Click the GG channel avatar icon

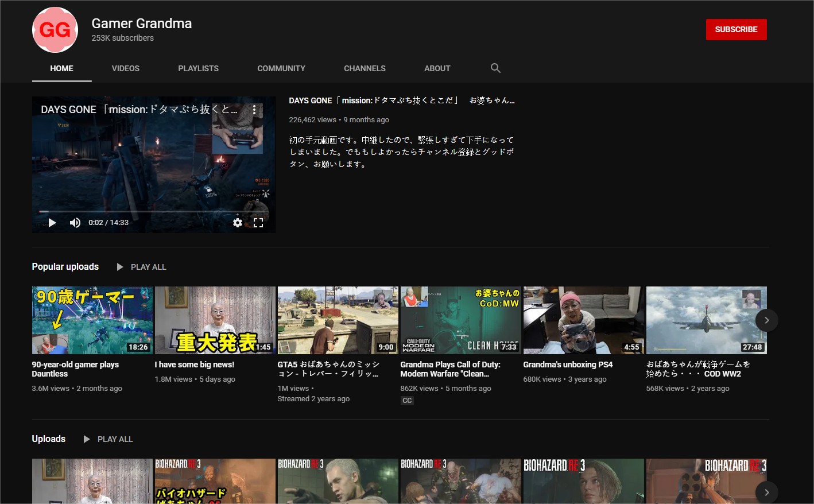pos(55,30)
